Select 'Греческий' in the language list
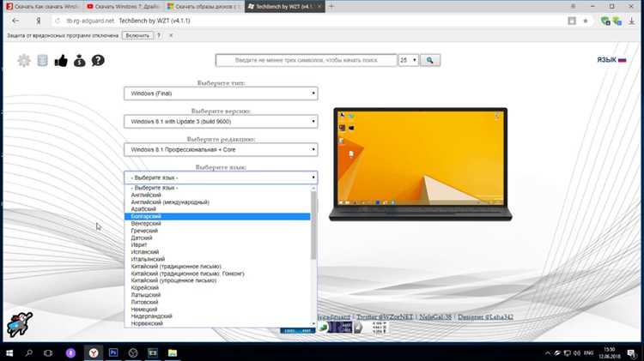The width and height of the screenshot is (644, 361). click(x=217, y=231)
